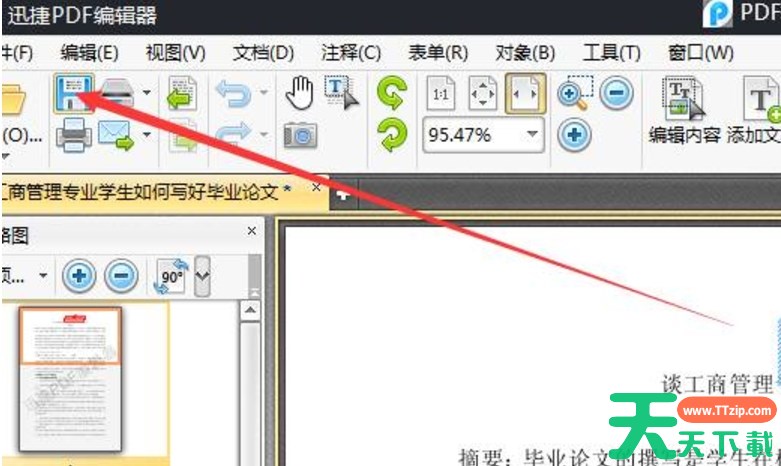The width and height of the screenshot is (781, 466).
Task: Open the 文档(D) menu
Action: point(263,52)
